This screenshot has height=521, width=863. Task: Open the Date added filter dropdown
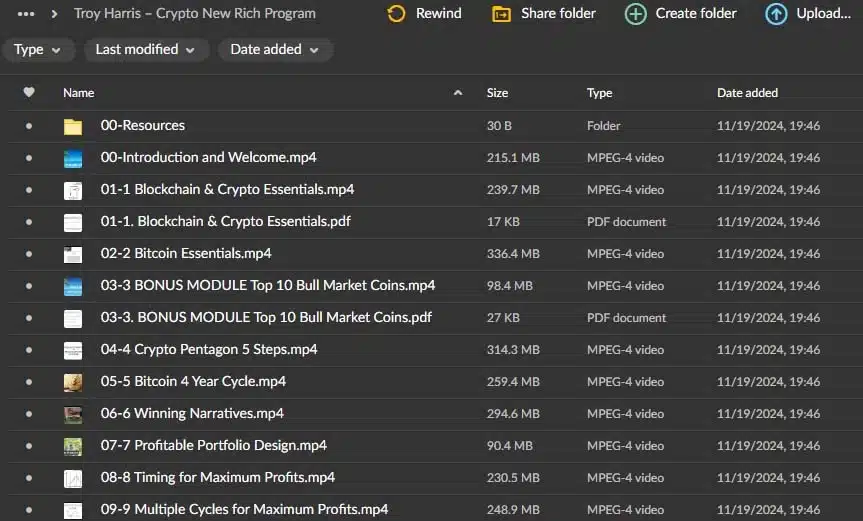[275, 50]
